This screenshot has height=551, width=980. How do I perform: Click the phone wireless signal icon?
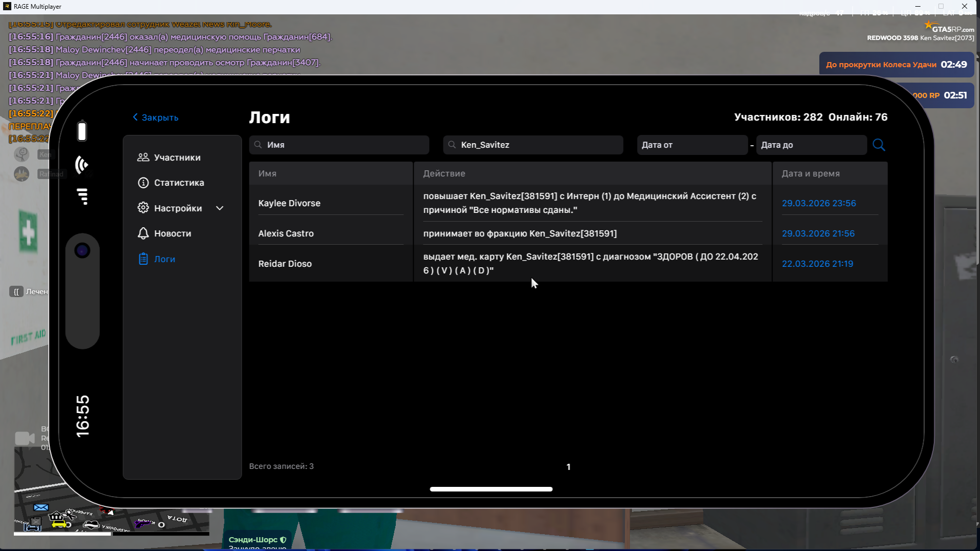pos(82,165)
